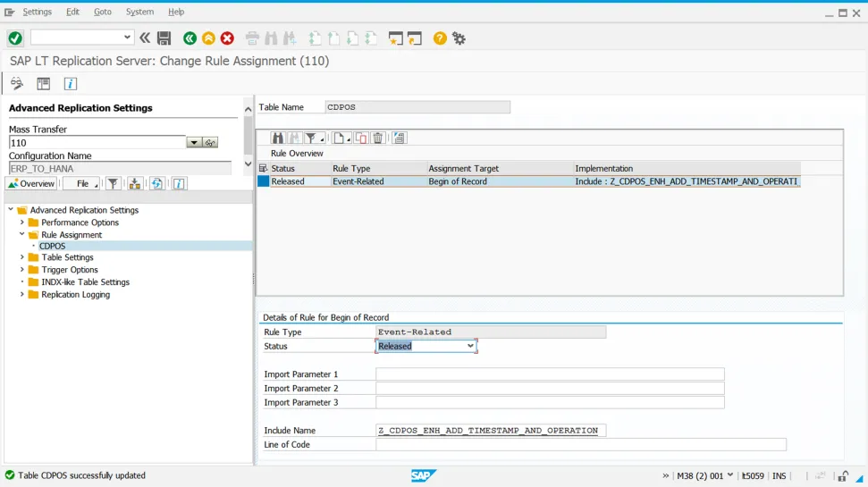Click the Overview button

[x=31, y=183]
